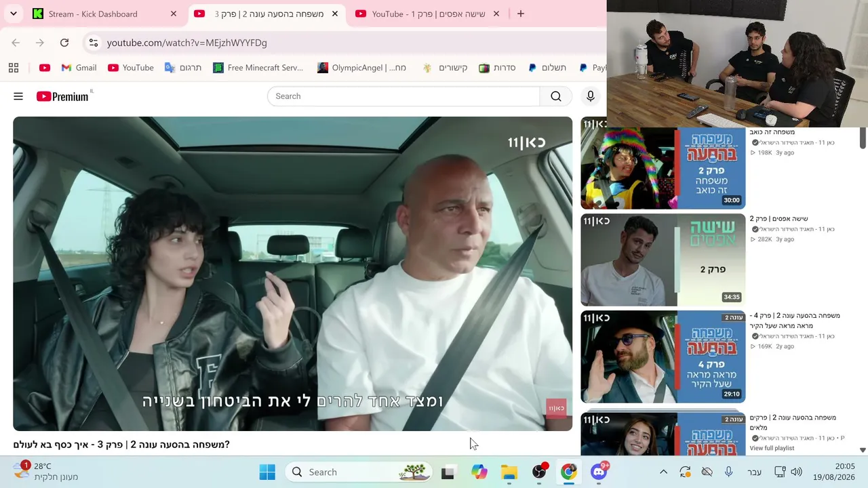Screen dimensions: 868x488
Task: Open the קישורים bookmark
Action: click(x=445, y=68)
